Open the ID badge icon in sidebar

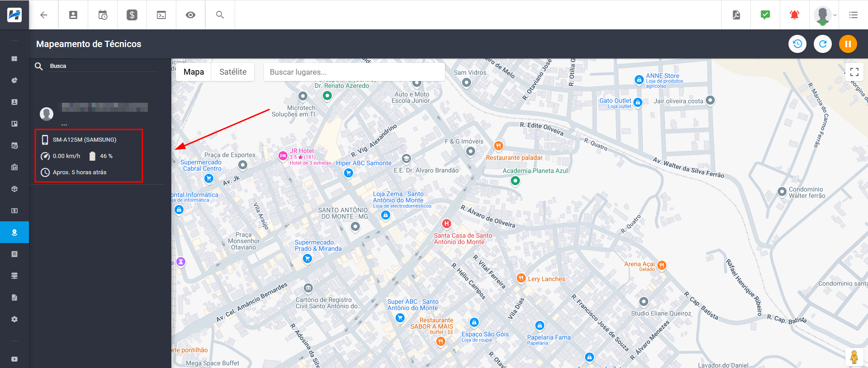coord(14,167)
